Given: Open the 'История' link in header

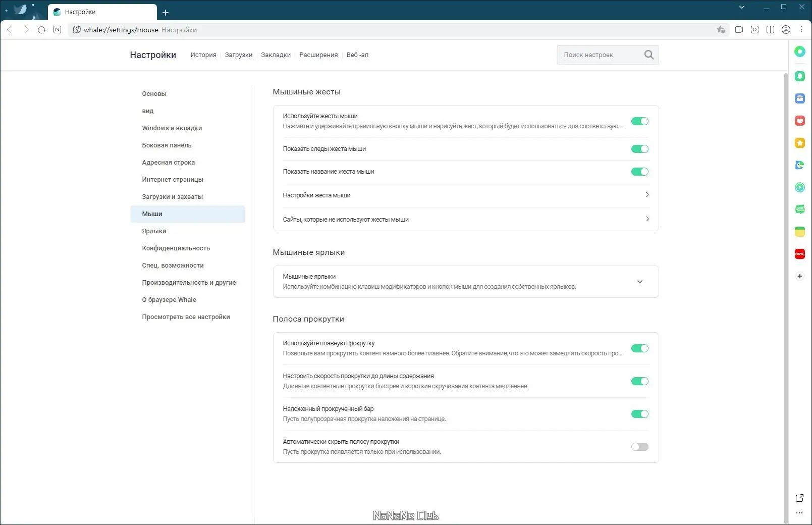Looking at the screenshot, I should click(203, 55).
